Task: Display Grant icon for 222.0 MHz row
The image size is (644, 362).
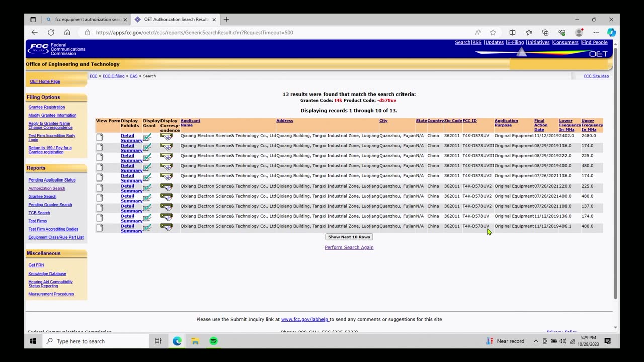Action: pyautogui.click(x=147, y=157)
